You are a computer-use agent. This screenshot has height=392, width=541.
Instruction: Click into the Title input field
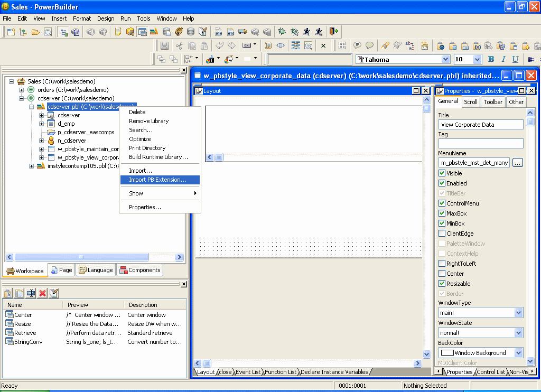click(x=481, y=125)
